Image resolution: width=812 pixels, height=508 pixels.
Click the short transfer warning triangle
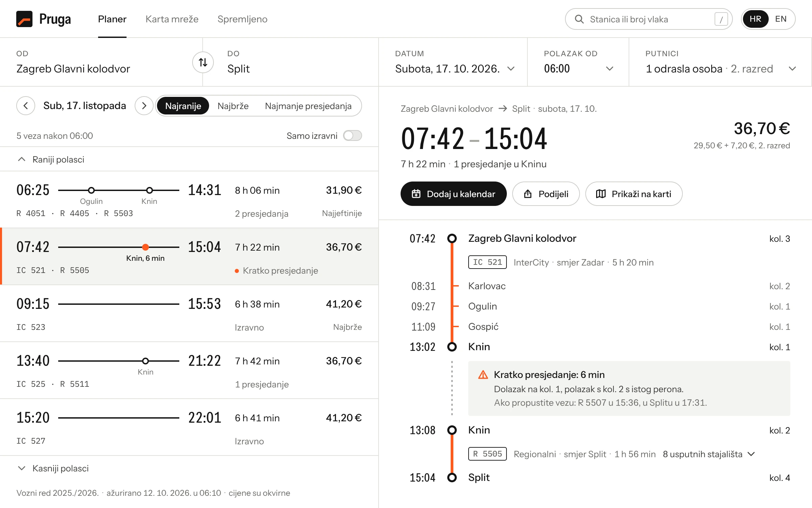(x=483, y=375)
